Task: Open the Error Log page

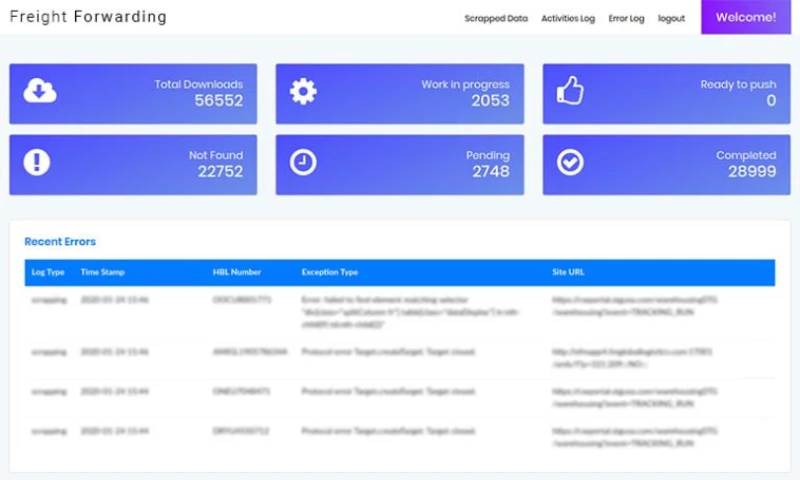Action: click(x=626, y=18)
